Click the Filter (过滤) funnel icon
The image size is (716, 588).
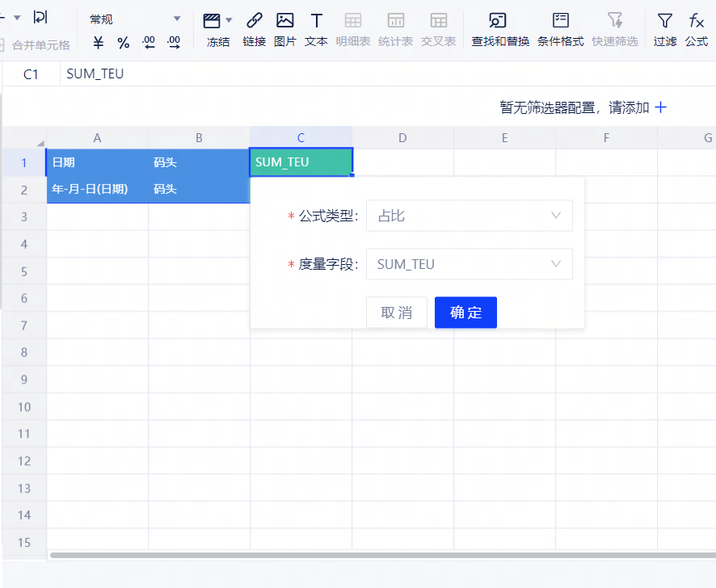664,21
